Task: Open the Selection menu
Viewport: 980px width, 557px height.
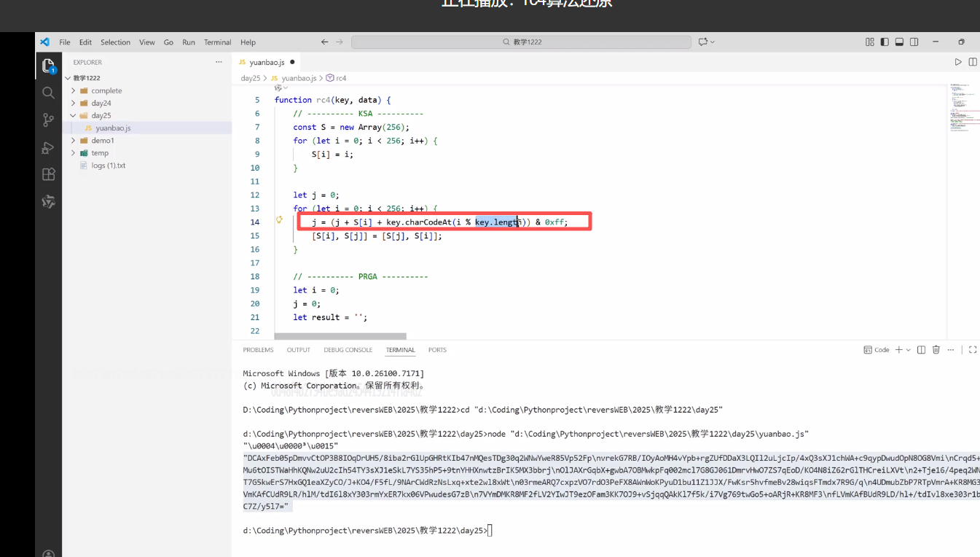Action: coord(115,42)
